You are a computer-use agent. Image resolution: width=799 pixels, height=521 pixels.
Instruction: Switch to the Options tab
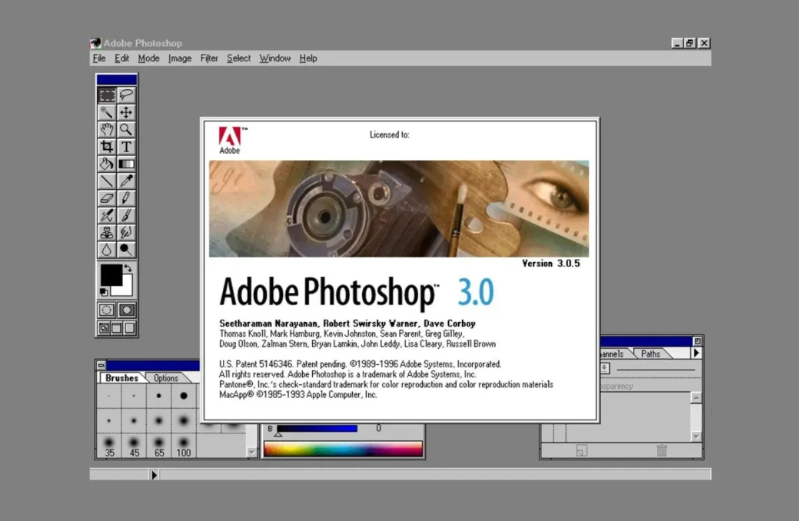pyautogui.click(x=166, y=378)
